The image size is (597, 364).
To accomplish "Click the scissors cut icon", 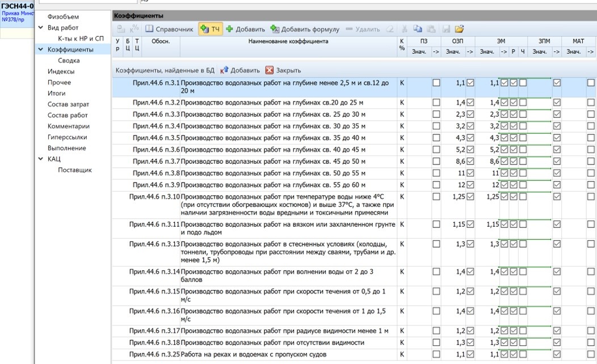I will tap(405, 29).
